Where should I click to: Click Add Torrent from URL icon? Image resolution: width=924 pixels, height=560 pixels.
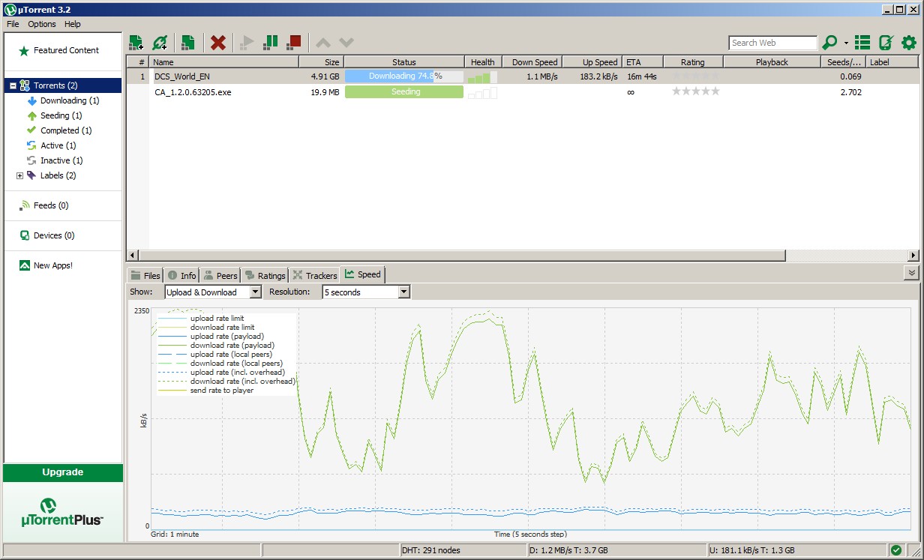coord(160,43)
